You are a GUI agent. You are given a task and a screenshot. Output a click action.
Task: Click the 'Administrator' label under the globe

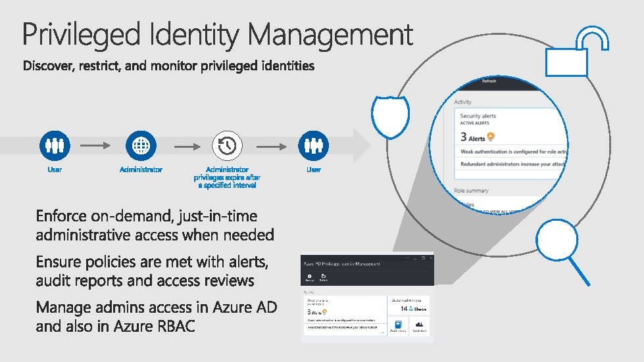[141, 170]
